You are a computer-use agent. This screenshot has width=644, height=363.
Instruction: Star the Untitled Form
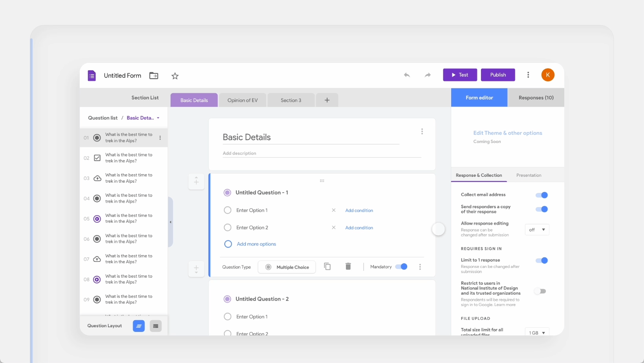(x=175, y=76)
